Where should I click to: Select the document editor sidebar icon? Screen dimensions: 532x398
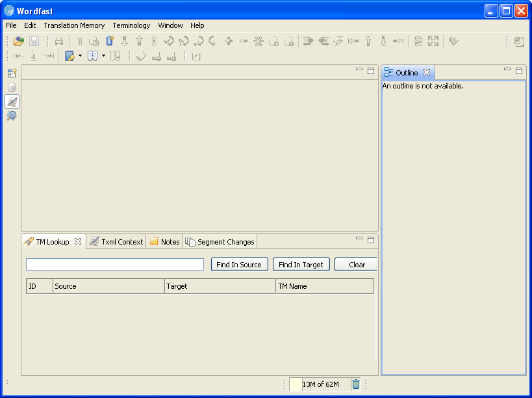pos(12,101)
